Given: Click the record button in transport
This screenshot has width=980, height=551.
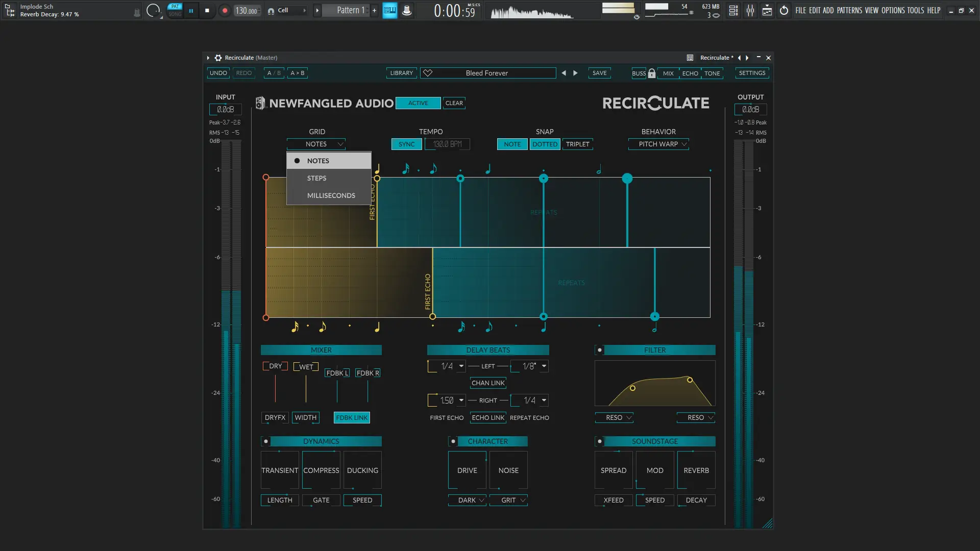Looking at the screenshot, I should click(225, 10).
